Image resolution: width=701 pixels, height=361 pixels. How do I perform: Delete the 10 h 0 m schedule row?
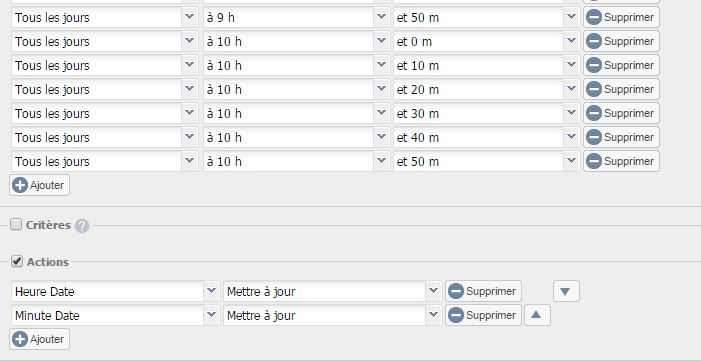[621, 42]
